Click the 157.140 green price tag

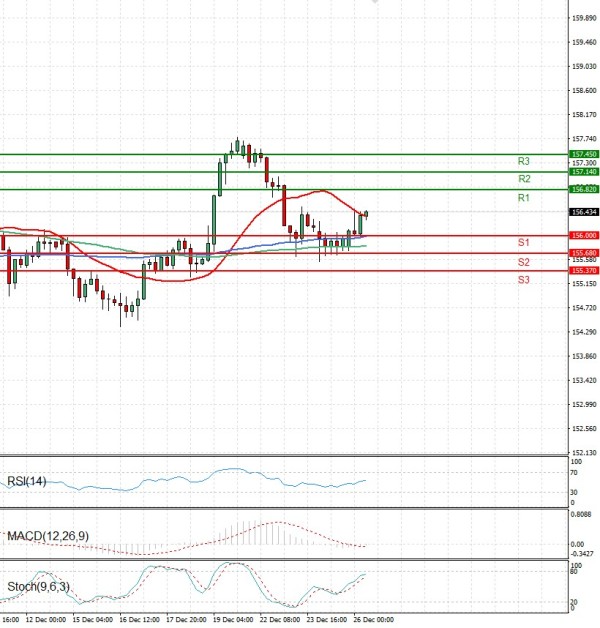point(582,172)
